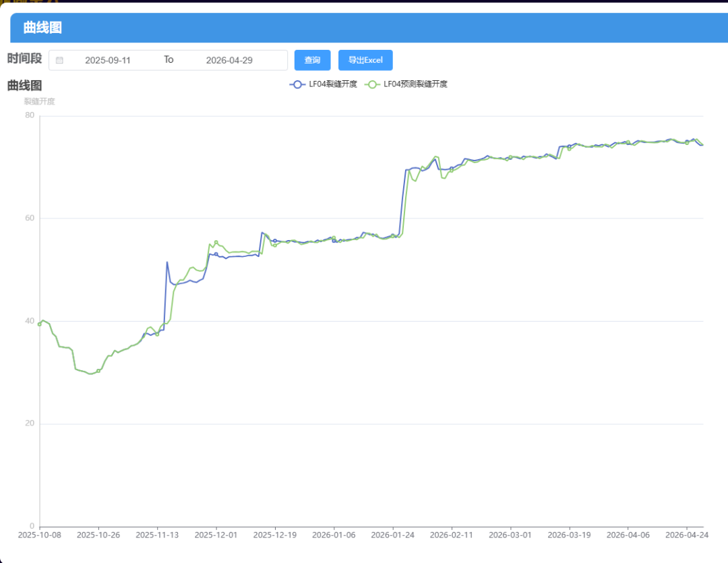Click the y-axis value 80
This screenshot has height=563, width=728.
(x=30, y=115)
